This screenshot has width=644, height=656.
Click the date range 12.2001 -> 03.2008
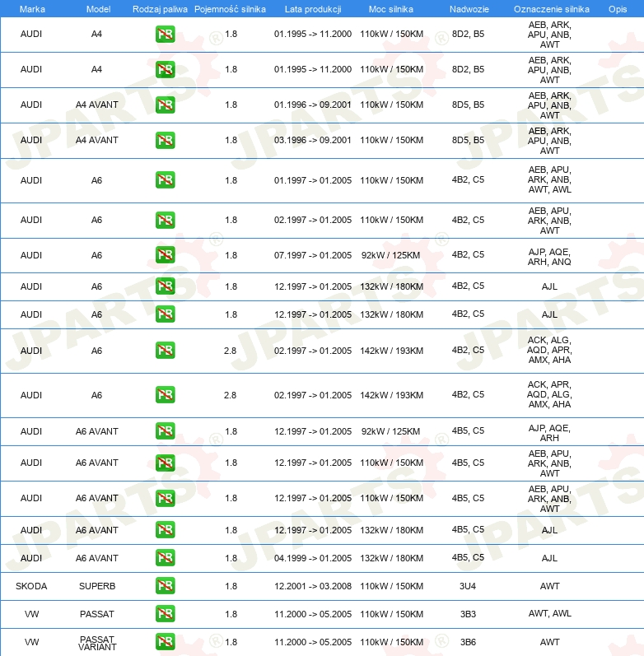(x=313, y=586)
